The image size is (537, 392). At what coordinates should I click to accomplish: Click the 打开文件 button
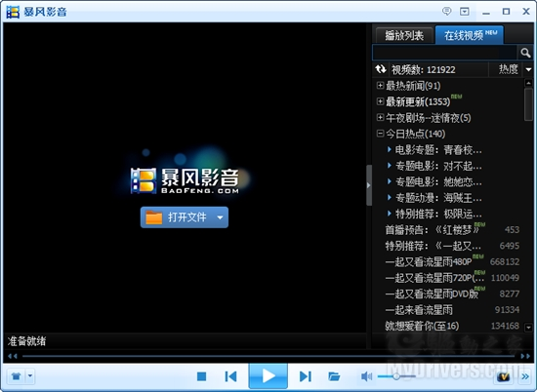point(185,217)
